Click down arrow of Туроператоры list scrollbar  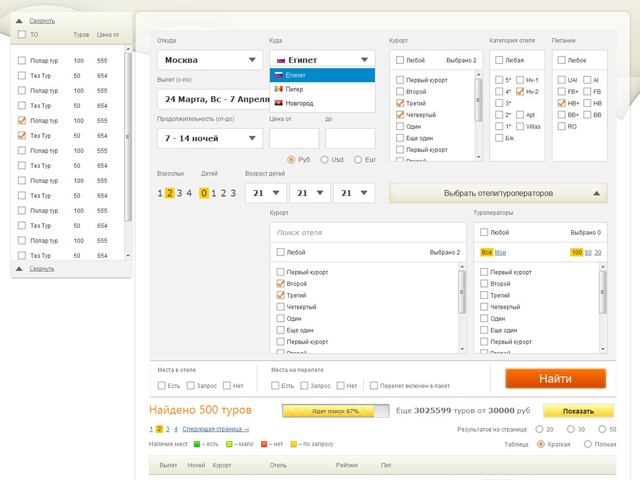click(603, 349)
